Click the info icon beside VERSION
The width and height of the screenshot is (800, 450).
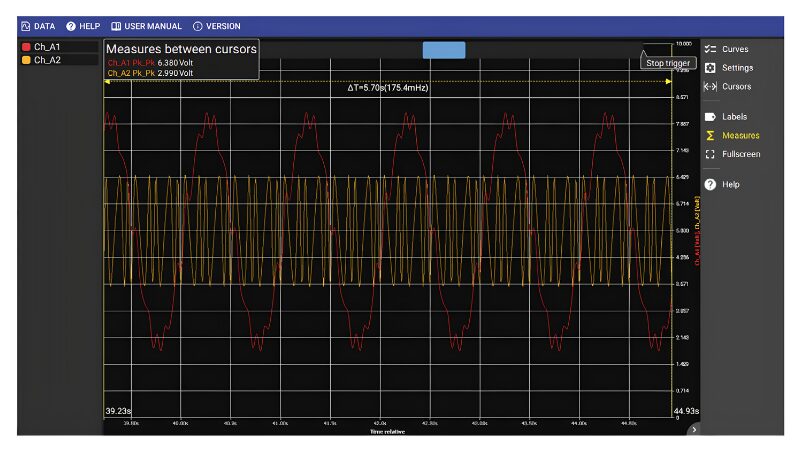pyautogui.click(x=197, y=26)
